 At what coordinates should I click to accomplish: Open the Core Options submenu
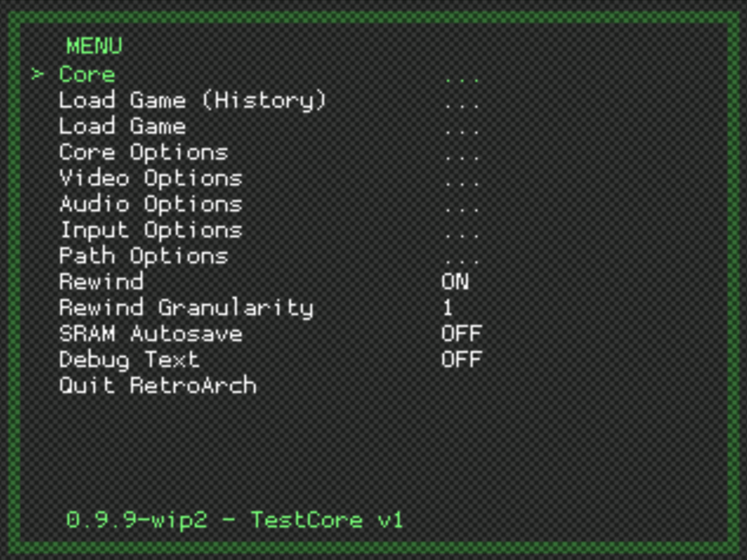[x=143, y=153]
